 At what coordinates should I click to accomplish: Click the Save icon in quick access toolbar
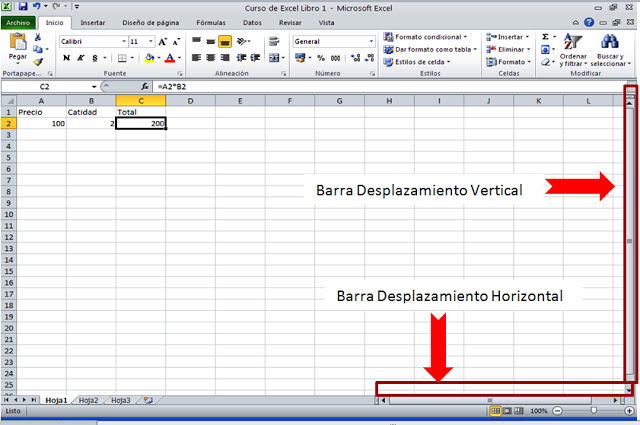tap(22, 6)
